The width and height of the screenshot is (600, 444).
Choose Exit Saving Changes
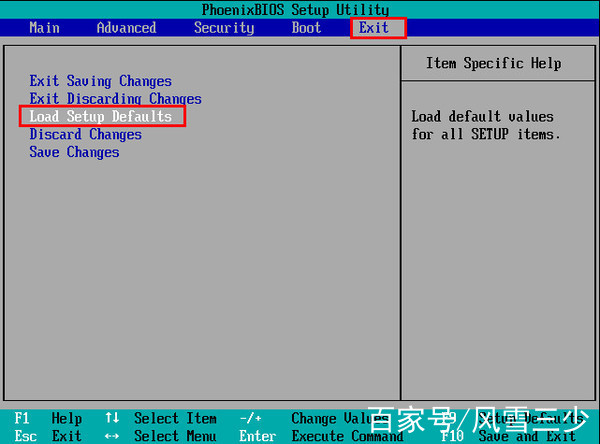101,81
